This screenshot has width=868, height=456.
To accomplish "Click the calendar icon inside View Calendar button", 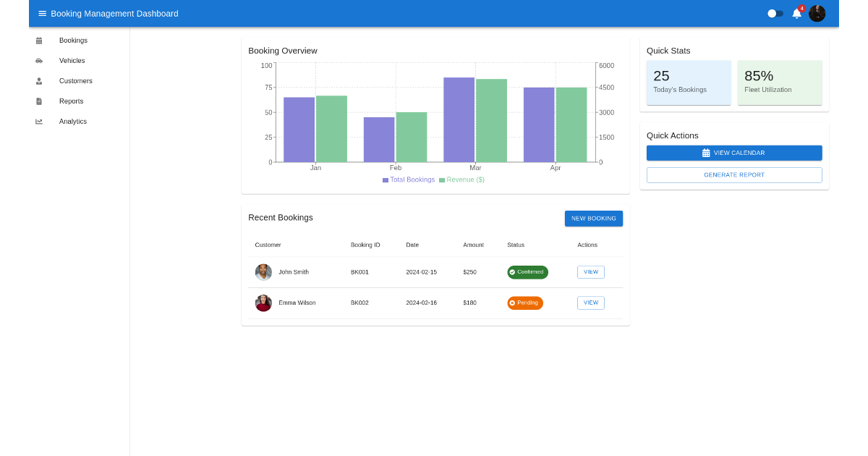I will (706, 153).
